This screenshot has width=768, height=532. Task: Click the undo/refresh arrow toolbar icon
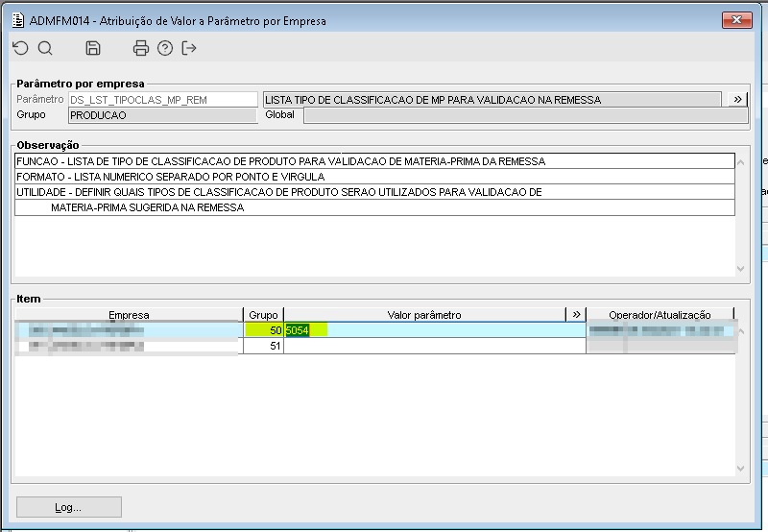click(x=20, y=48)
